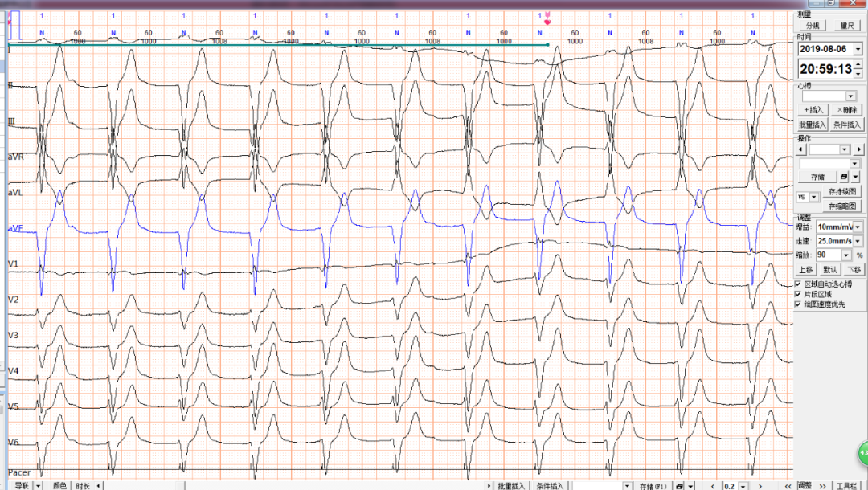Click the aVL lead label
868x490 pixels.
pos(15,193)
